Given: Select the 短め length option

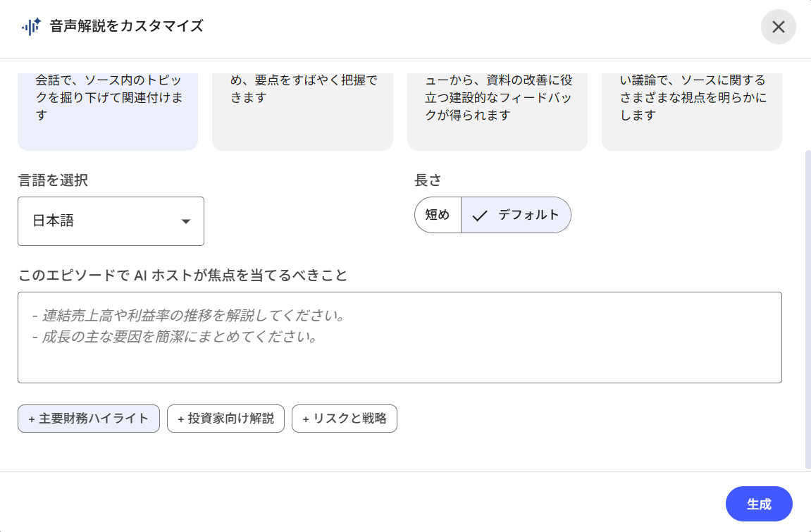Looking at the screenshot, I should [x=438, y=215].
